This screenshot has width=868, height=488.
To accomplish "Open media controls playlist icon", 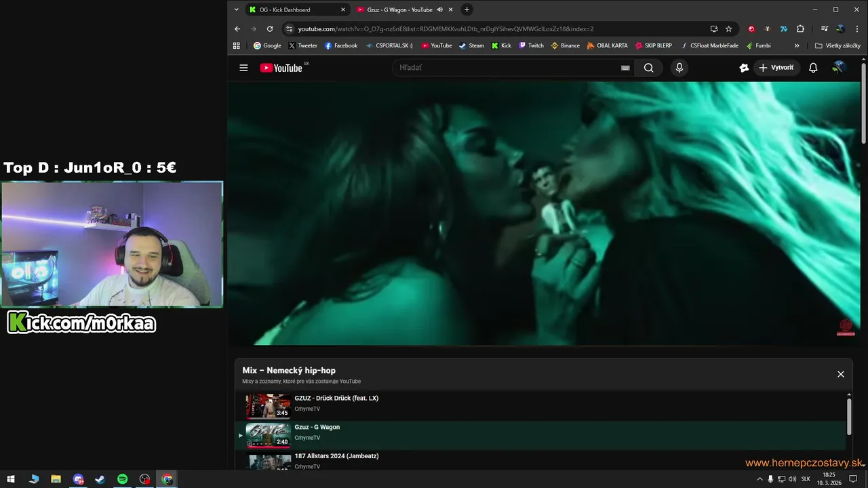I will point(824,28).
